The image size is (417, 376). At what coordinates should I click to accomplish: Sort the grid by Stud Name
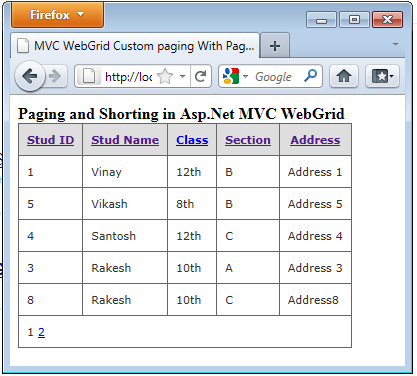[125, 140]
